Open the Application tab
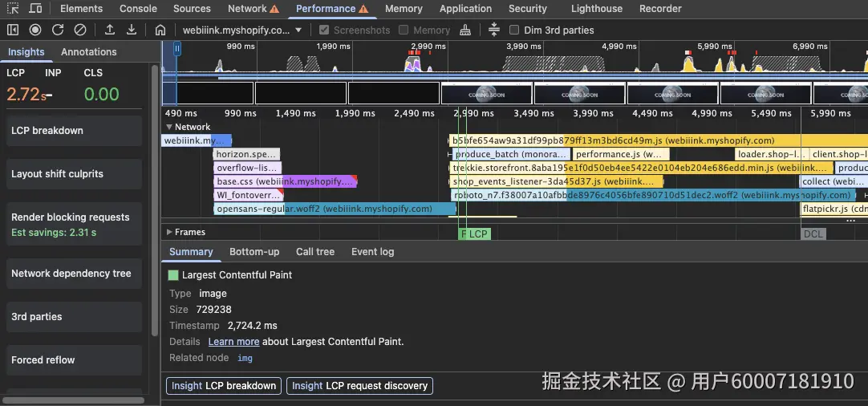 pos(465,8)
